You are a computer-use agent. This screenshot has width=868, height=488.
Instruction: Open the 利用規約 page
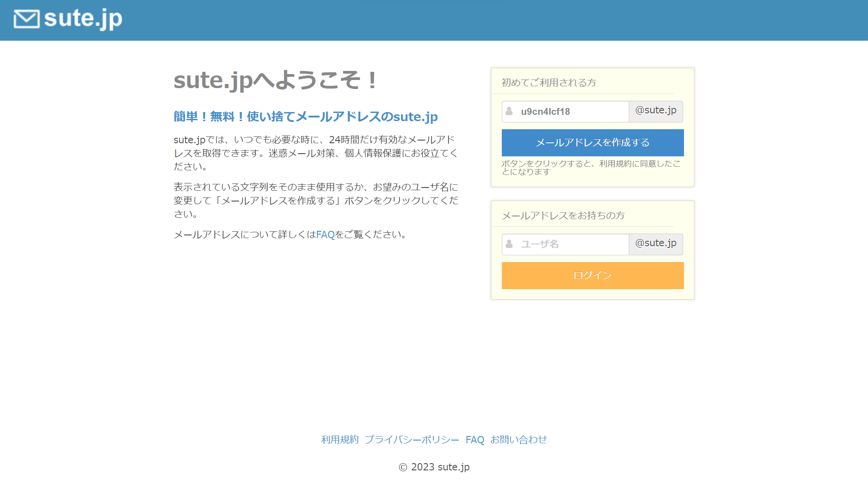[339, 440]
